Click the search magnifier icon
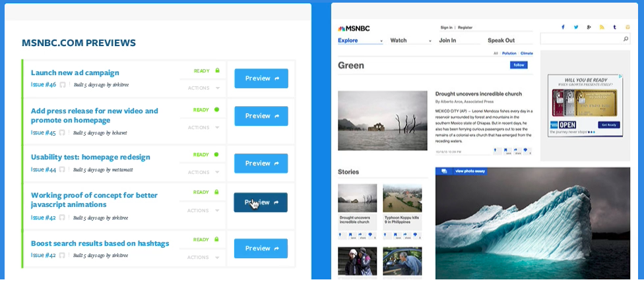This screenshot has width=644, height=286. point(626,39)
